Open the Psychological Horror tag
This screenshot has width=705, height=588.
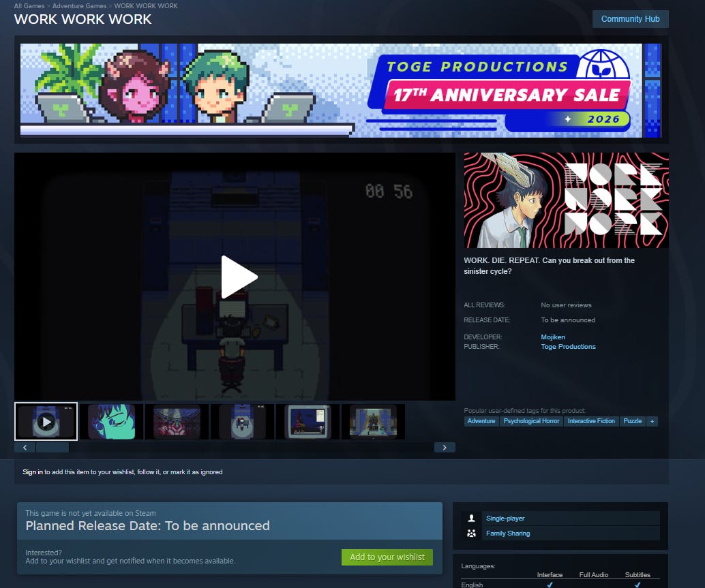[531, 421]
